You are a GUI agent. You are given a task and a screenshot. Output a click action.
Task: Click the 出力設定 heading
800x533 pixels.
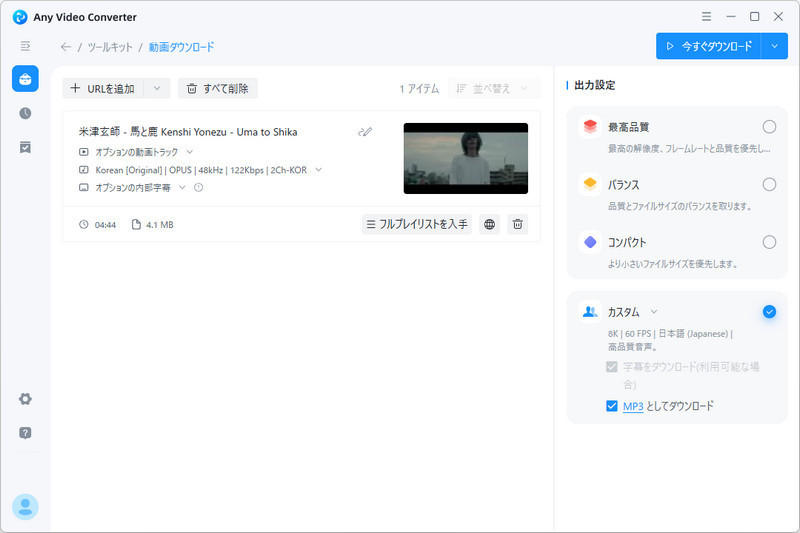(x=595, y=85)
